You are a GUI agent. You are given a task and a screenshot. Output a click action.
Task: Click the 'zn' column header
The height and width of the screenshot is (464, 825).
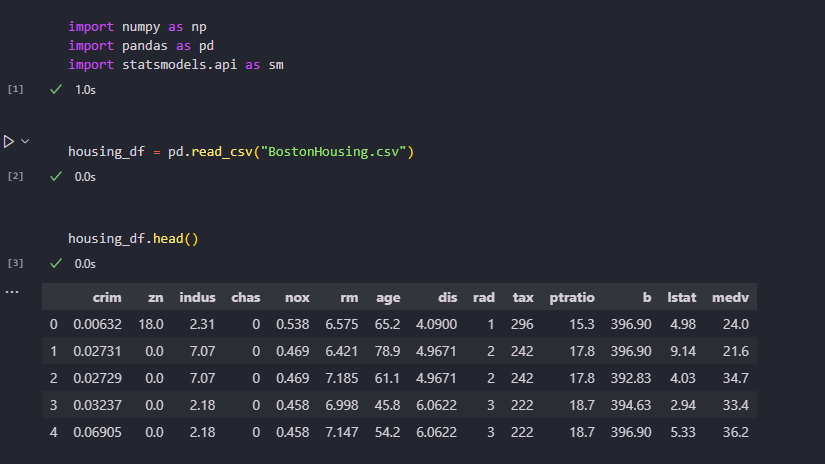click(155, 298)
